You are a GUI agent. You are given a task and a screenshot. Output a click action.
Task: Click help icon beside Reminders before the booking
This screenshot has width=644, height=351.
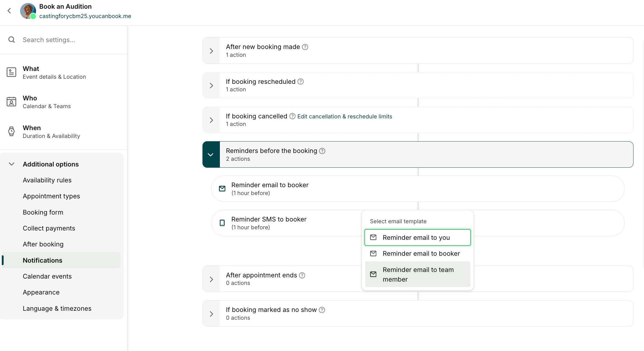322,151
